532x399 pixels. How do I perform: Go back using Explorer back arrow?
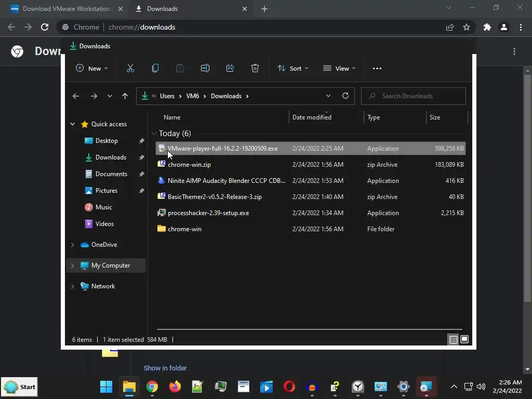pyautogui.click(x=76, y=96)
